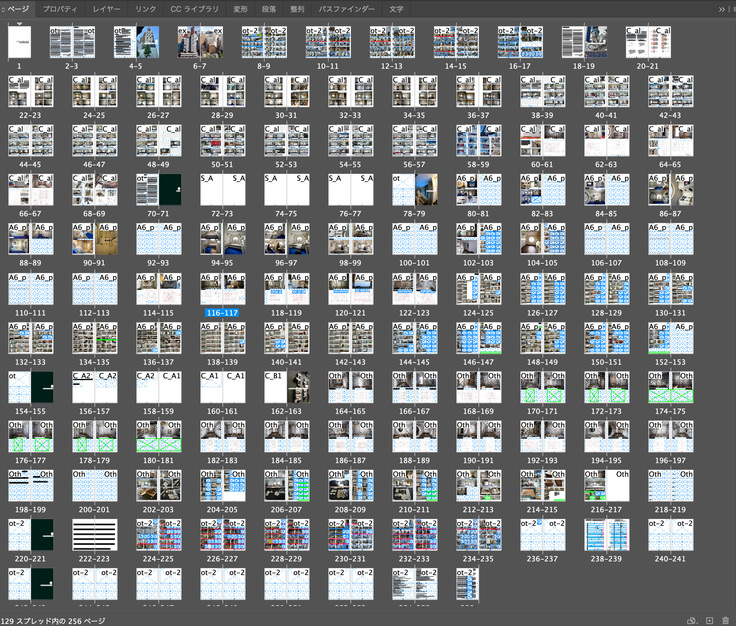This screenshot has width=736, height=626.
Task: Show the CC ライブラリ tab
Action: 195,8
